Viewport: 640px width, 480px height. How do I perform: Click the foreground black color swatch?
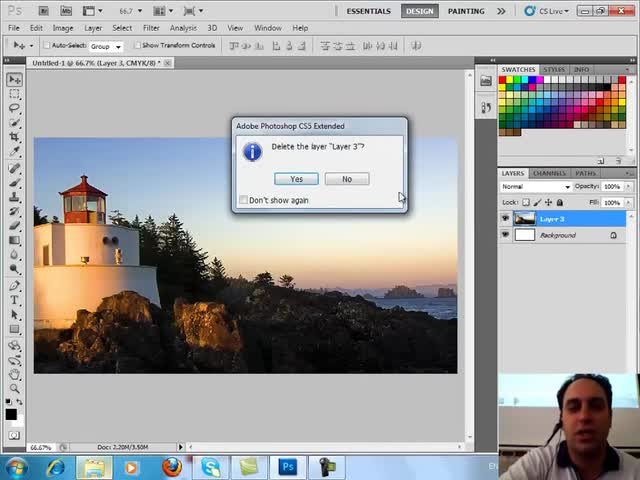coord(11,414)
